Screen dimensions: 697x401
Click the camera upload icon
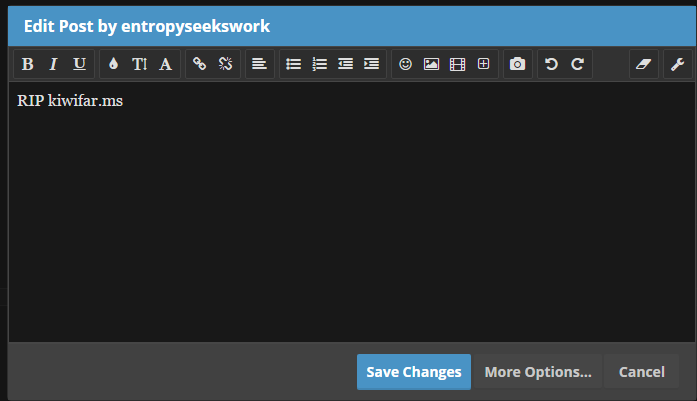pos(517,64)
